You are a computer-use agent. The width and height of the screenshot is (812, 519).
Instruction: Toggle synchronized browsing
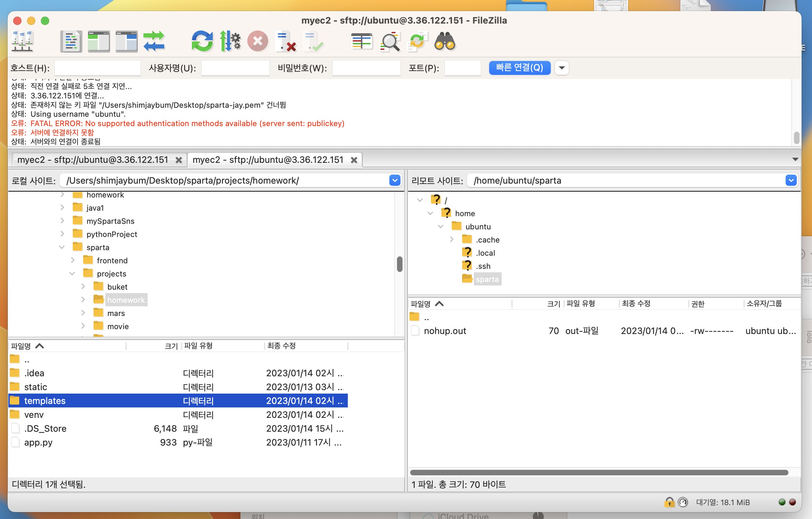coord(417,42)
